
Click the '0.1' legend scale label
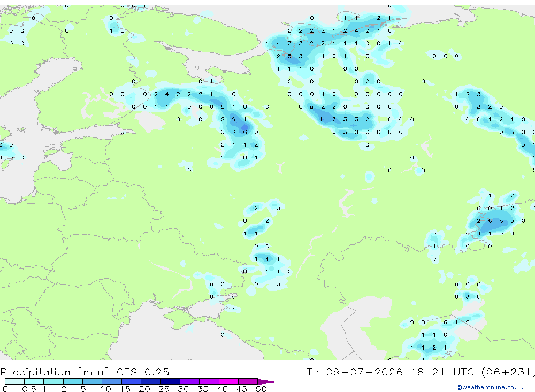(9, 389)
